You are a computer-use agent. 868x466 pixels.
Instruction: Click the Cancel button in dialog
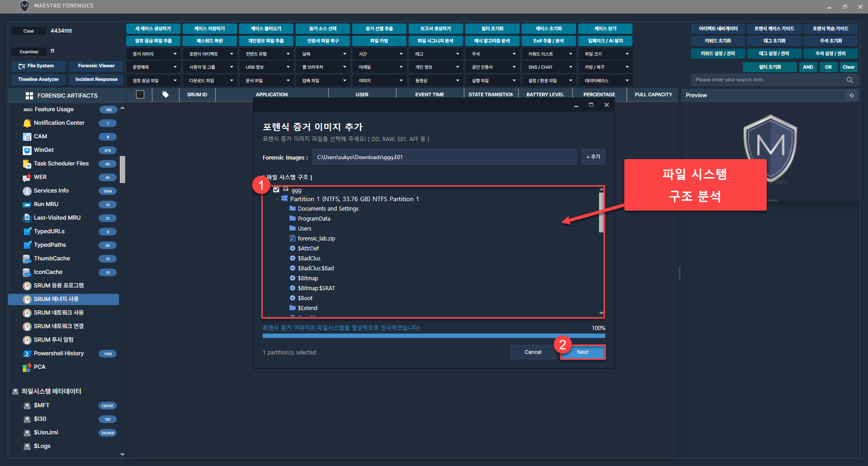533,352
